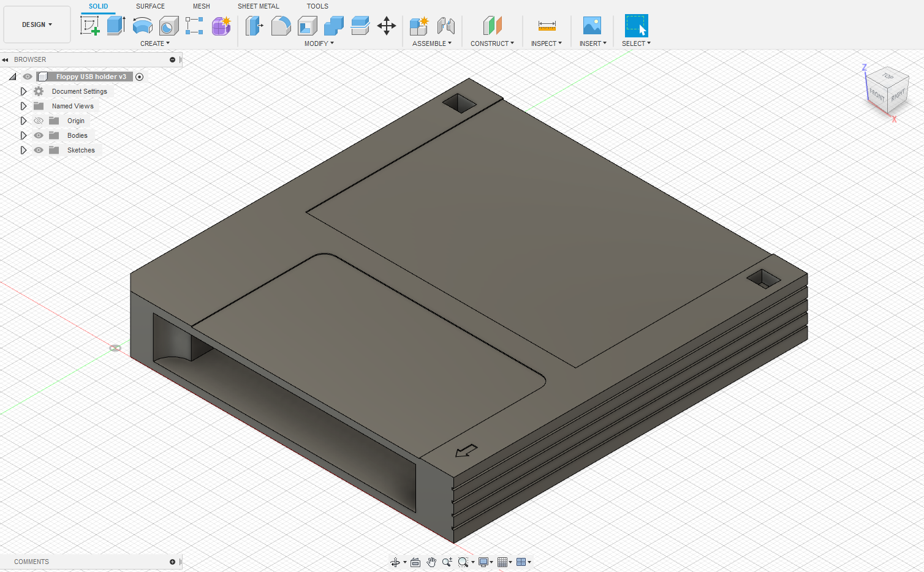
Task: Click the ViewCube Top face
Action: (888, 76)
